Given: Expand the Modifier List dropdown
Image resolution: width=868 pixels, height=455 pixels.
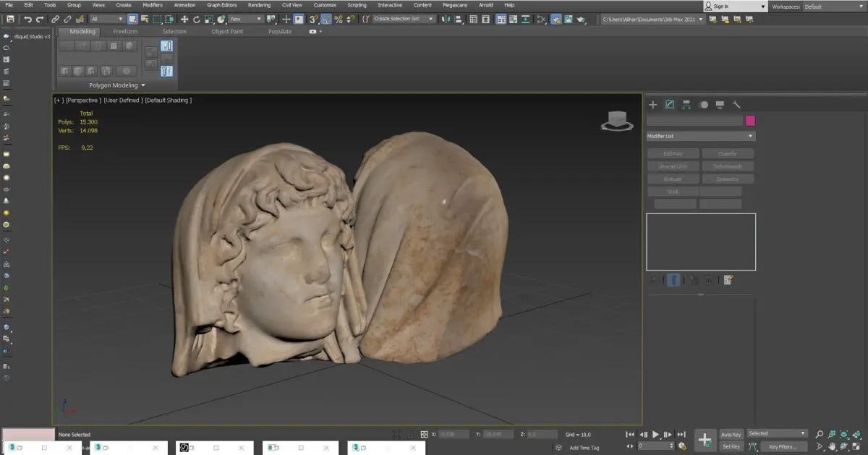Looking at the screenshot, I should 700,136.
